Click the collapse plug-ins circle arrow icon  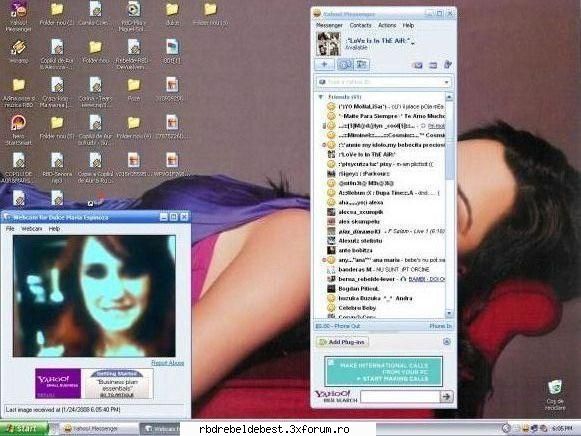click(447, 342)
